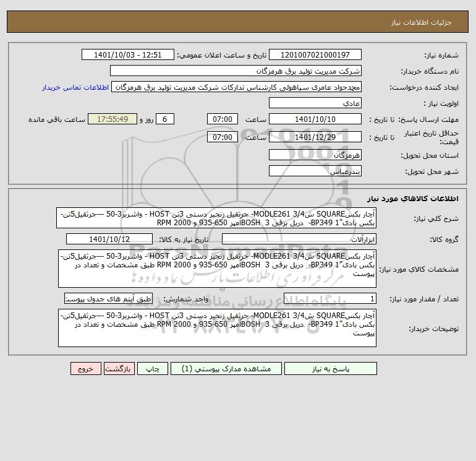
Task: Click general description 'شرح کلی نیاز' text box
Action: point(216,218)
